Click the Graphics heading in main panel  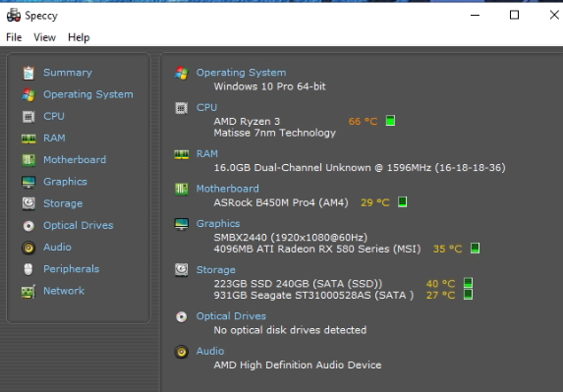[x=218, y=224]
